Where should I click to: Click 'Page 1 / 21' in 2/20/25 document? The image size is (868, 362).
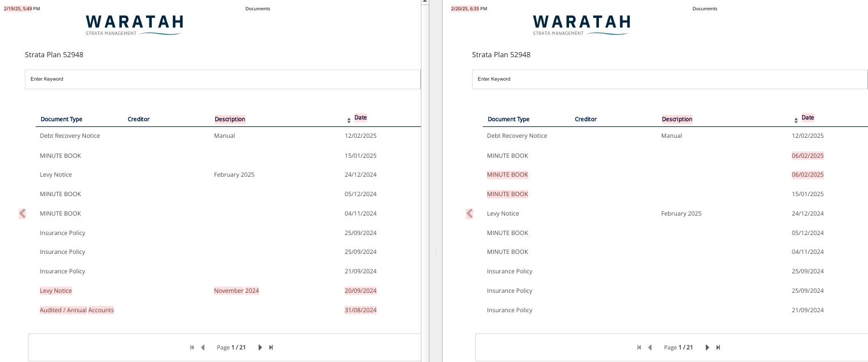click(678, 347)
